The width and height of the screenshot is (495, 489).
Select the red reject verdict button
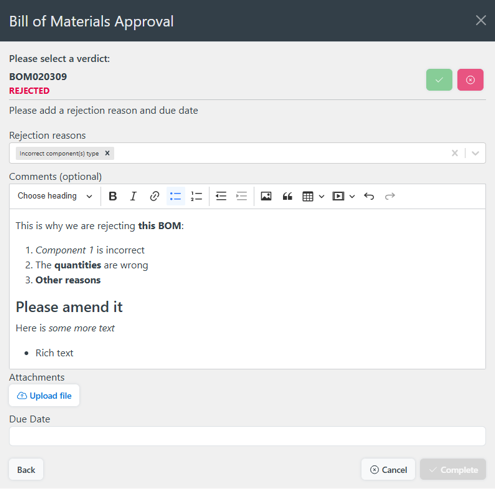[x=470, y=80]
